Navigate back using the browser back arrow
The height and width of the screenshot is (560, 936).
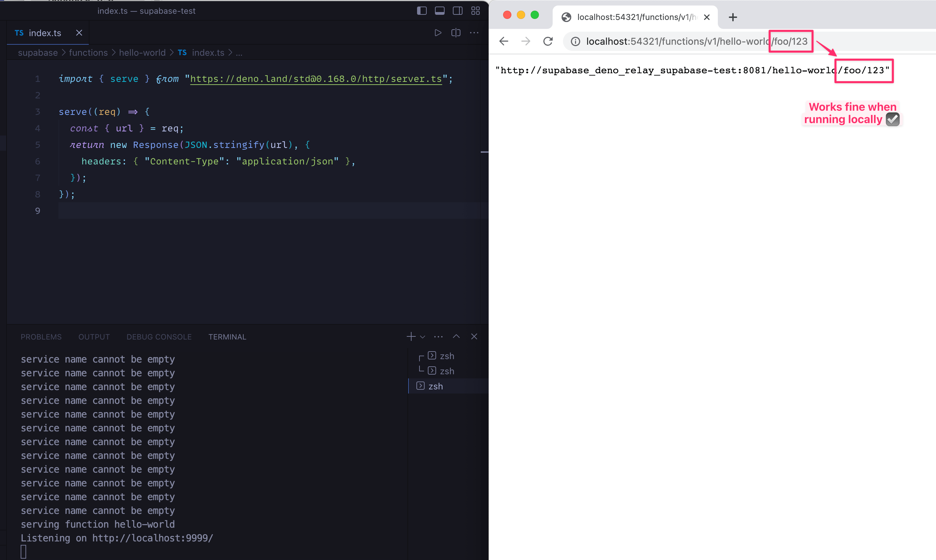(503, 41)
